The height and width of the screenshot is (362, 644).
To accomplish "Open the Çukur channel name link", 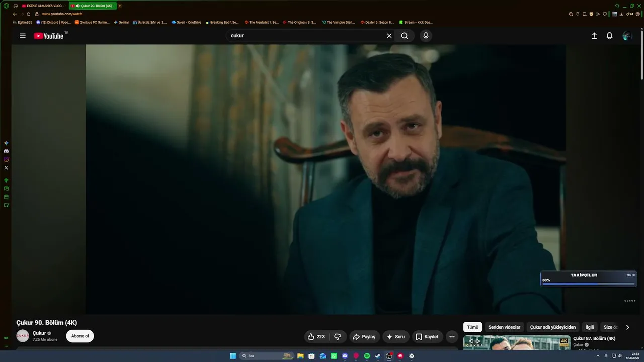I will [39, 333].
